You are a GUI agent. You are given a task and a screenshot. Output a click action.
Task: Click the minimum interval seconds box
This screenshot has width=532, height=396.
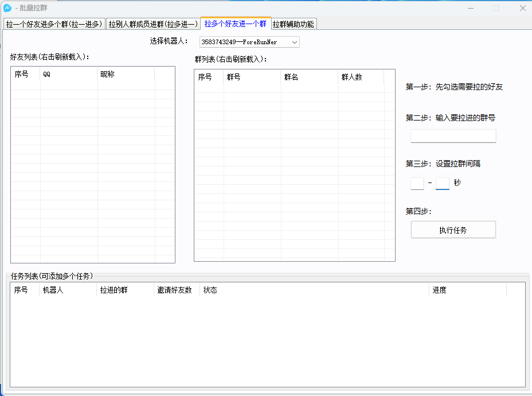(x=417, y=183)
